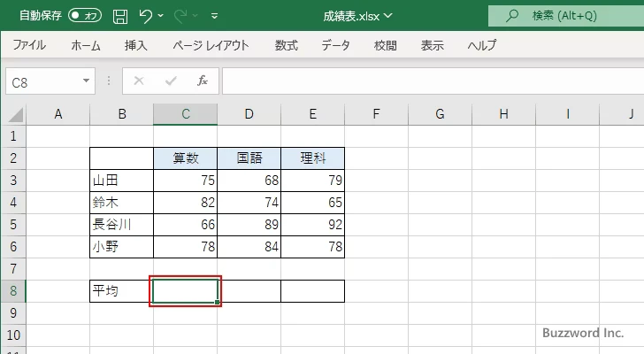Click the 検索 (Alt+Q) search box
This screenshot has width=644, height=354.
(x=566, y=16)
